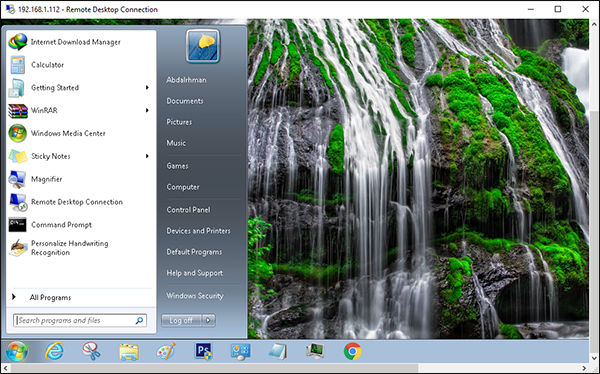Open the Abdalrhman user folder

186,80
